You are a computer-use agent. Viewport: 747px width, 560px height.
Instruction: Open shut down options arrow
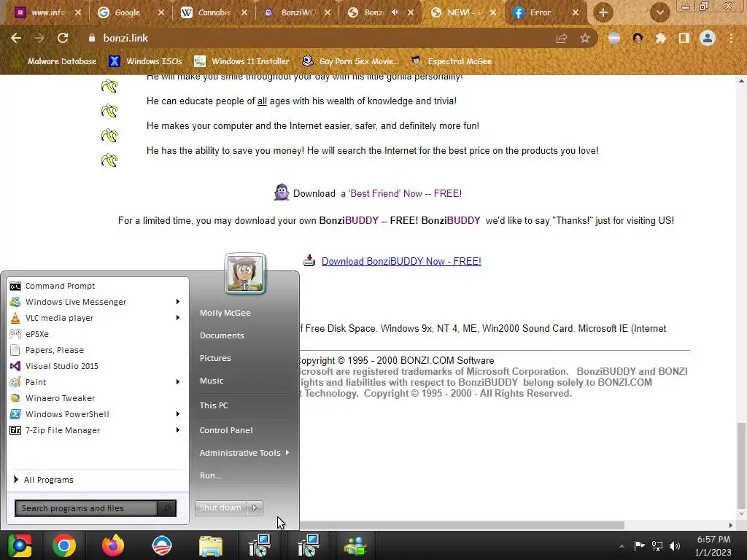[255, 508]
